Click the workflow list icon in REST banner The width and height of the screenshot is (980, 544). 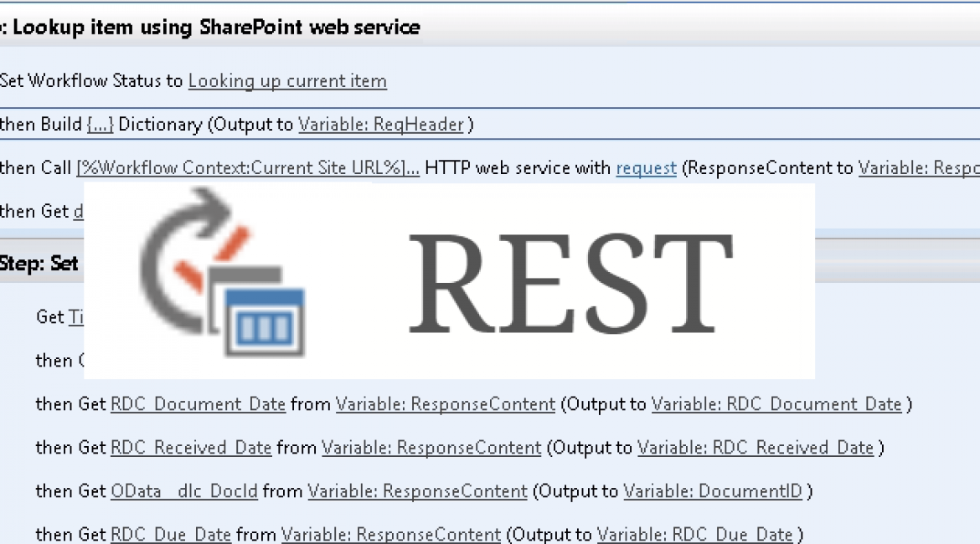click(223, 274)
